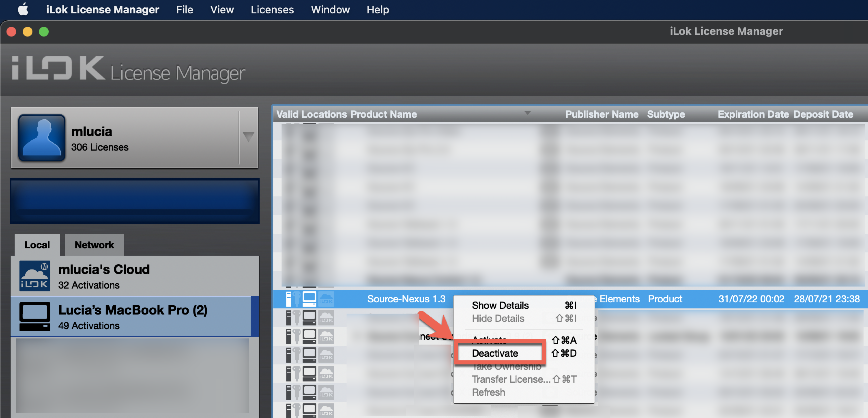Click the iLok cloud location icon in Source-Nexus row
Screen dimensions: 868x418
tap(326, 299)
